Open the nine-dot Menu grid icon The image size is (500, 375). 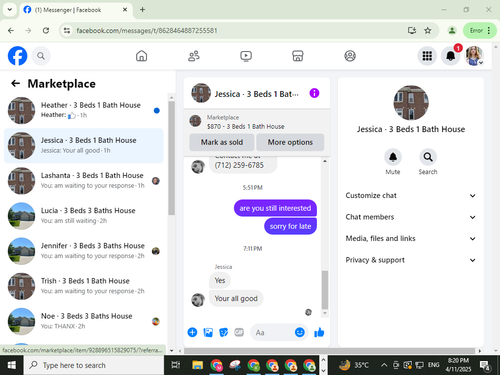pos(427,56)
